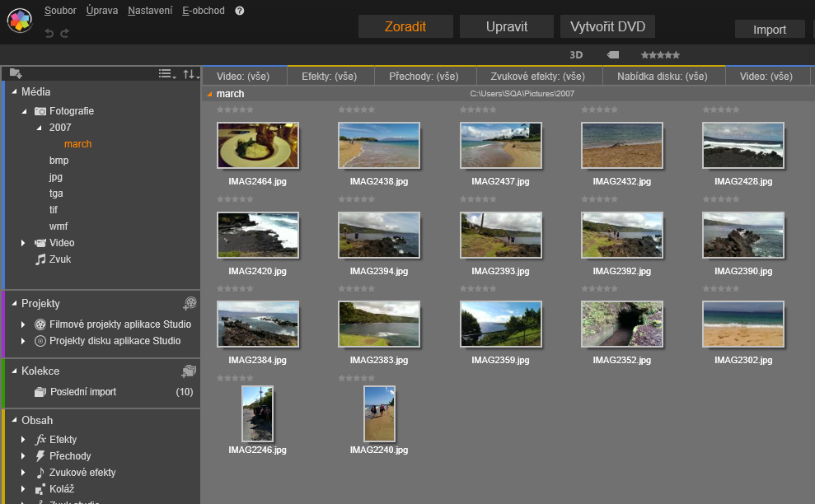Open the E-obchod menu
This screenshot has height=504, width=815.
click(x=204, y=11)
